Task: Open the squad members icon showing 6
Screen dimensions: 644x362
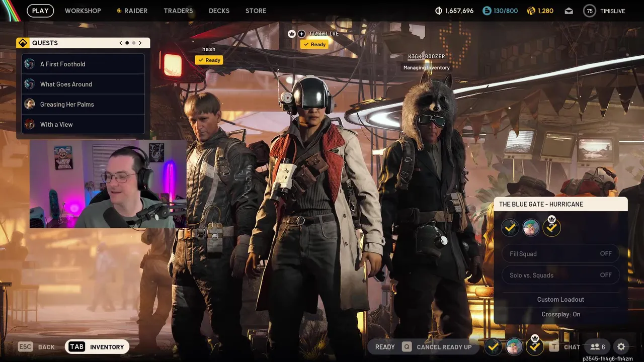Action: coord(598,346)
